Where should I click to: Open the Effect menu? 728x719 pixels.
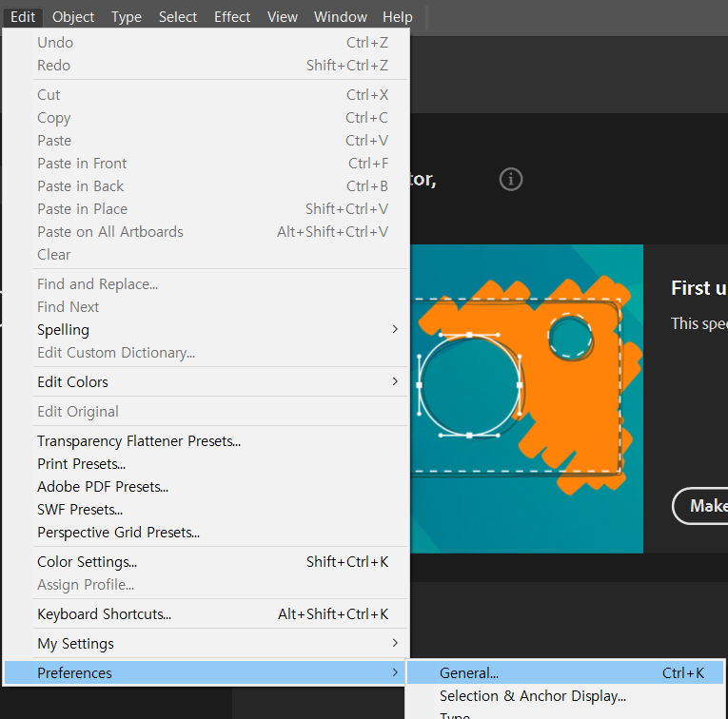[231, 17]
